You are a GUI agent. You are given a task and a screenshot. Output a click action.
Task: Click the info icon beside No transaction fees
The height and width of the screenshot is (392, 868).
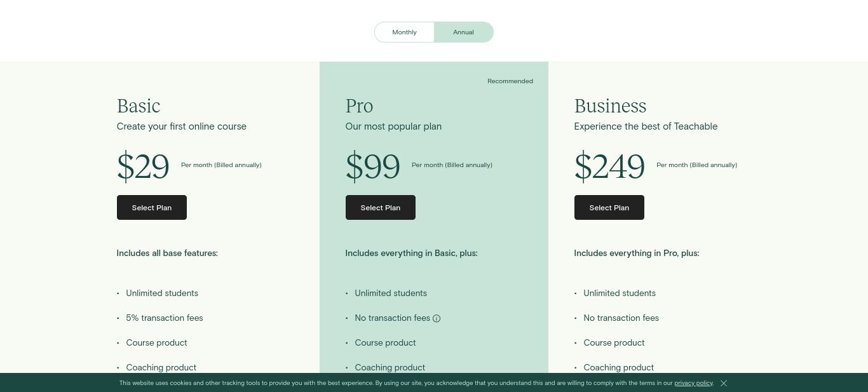click(x=437, y=318)
